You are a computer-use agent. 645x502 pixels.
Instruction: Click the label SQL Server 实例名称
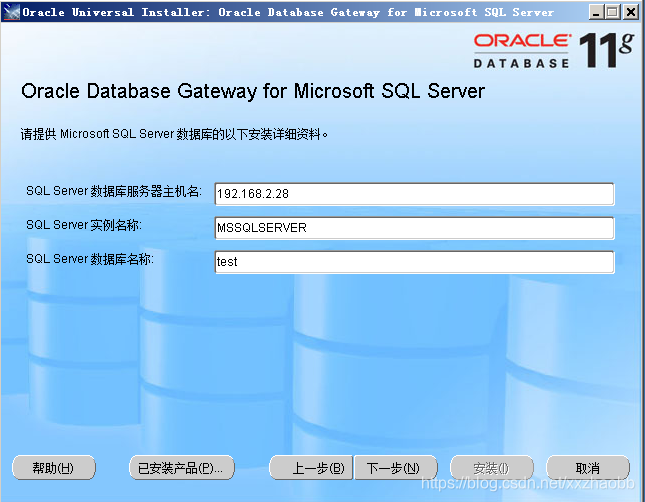click(84, 225)
